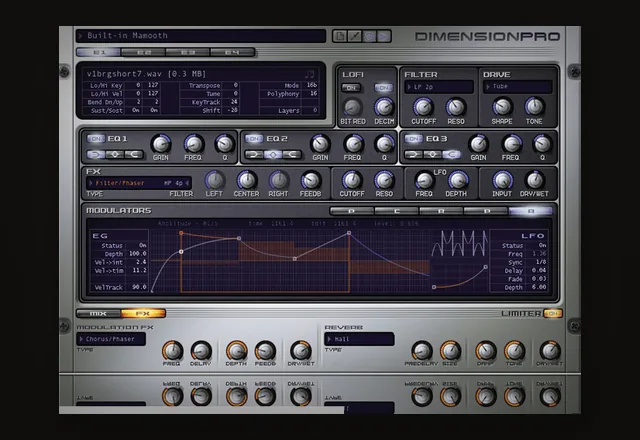Click the vlbrgshort7.wav sample name field
The width and height of the screenshot is (640, 440).
(x=146, y=74)
